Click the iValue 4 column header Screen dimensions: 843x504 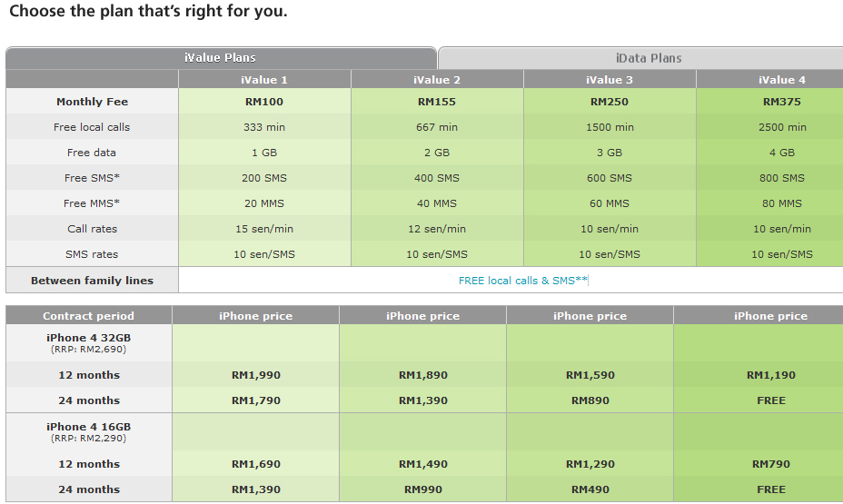tap(770, 80)
